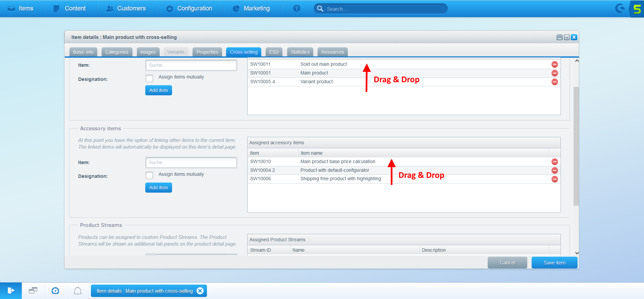This screenshot has height=299, width=644.
Task: Remove Shipping free product with highlighting accessory
Action: [x=554, y=179]
